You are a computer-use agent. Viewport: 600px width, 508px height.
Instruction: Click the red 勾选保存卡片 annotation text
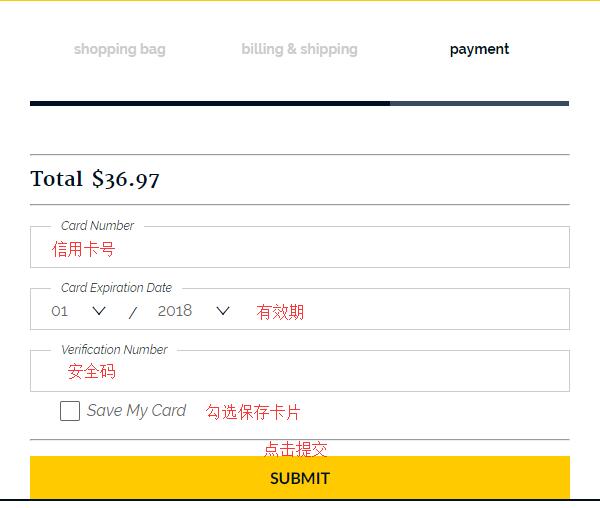point(253,412)
